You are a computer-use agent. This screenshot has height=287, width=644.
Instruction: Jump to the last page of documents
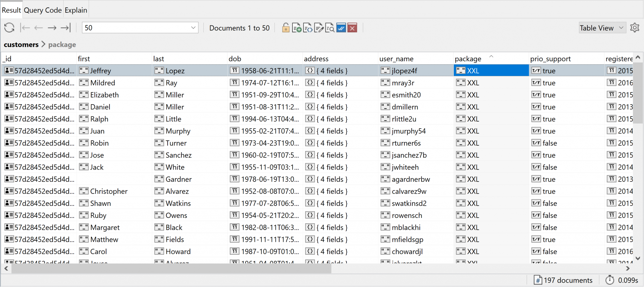click(65, 28)
